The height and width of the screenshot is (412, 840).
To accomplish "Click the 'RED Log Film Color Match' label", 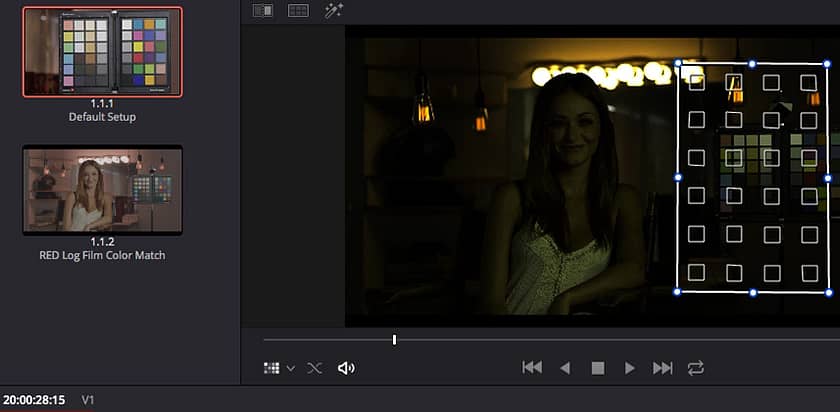I will point(102,256).
